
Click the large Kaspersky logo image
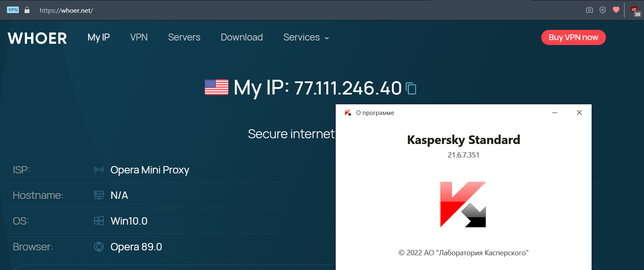pos(463,204)
